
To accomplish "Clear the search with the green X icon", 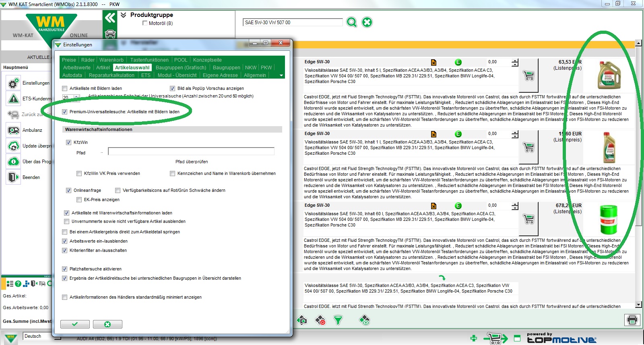I will click(367, 22).
